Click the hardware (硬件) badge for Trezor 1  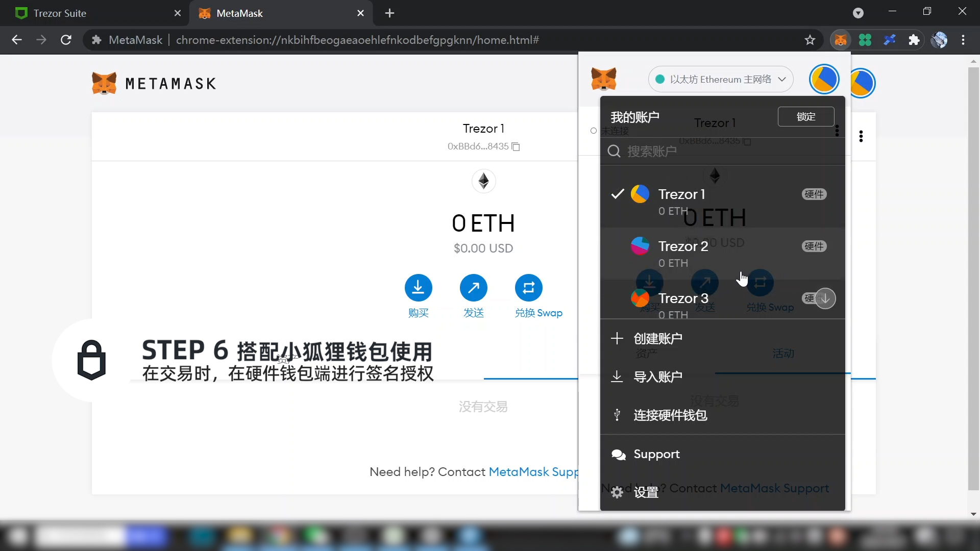point(814,194)
